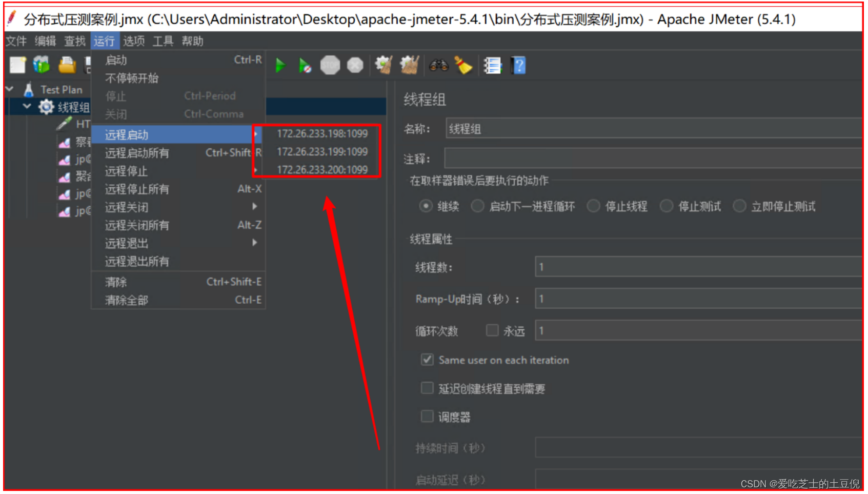Select the 停止线程 radio button

point(593,206)
